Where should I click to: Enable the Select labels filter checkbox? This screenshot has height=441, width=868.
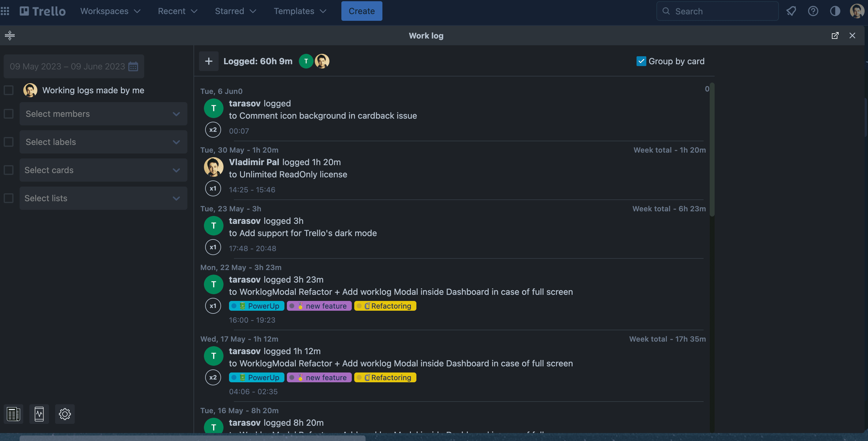(x=9, y=142)
